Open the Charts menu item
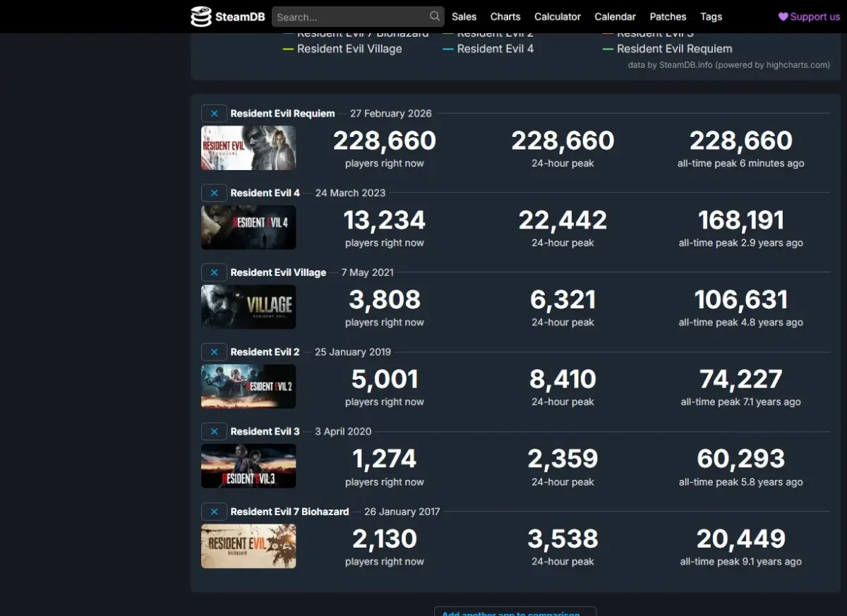Screen dimensions: 847x616 (x=505, y=16)
